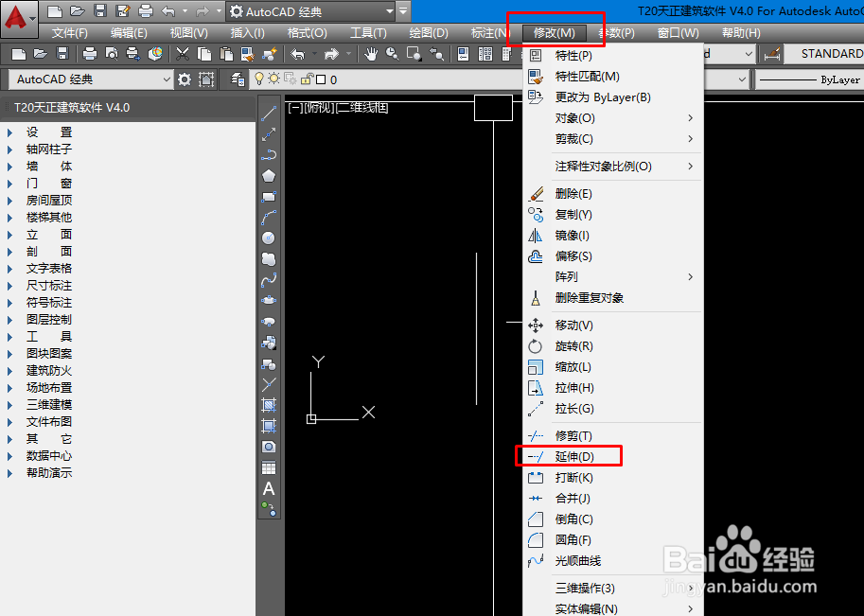
Task: Choose 修剪(T) menu entry
Action: point(612,436)
